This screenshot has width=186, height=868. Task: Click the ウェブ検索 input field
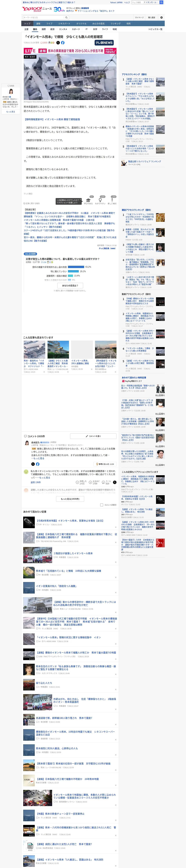137,2
